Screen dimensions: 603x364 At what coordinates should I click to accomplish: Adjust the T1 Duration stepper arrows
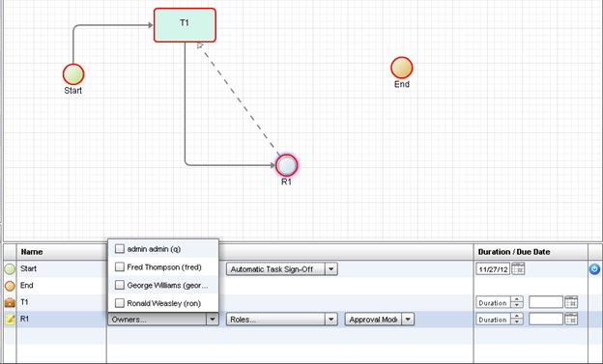(x=517, y=302)
